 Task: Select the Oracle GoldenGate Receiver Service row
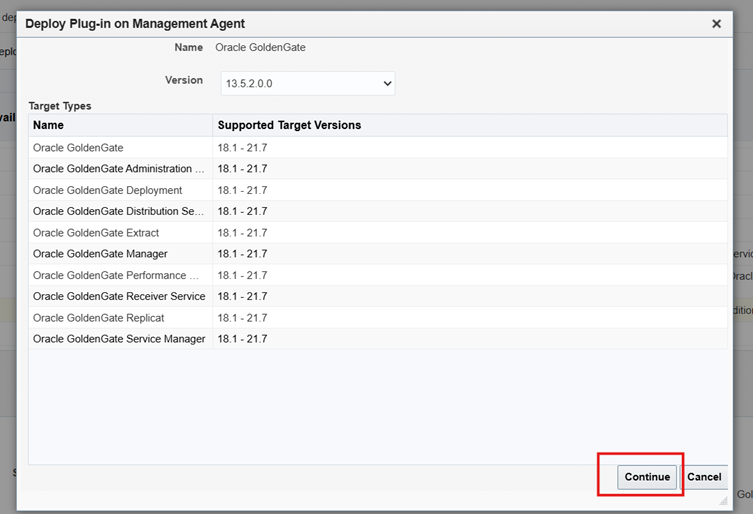(x=119, y=296)
